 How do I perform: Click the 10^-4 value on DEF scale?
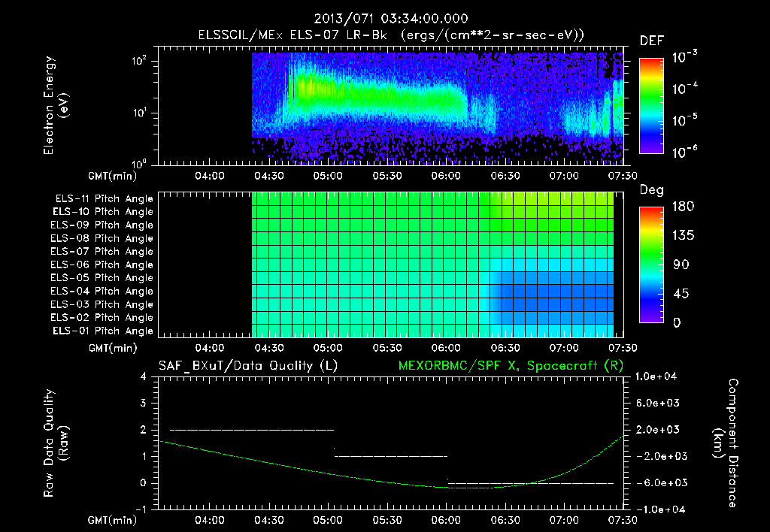pos(684,89)
